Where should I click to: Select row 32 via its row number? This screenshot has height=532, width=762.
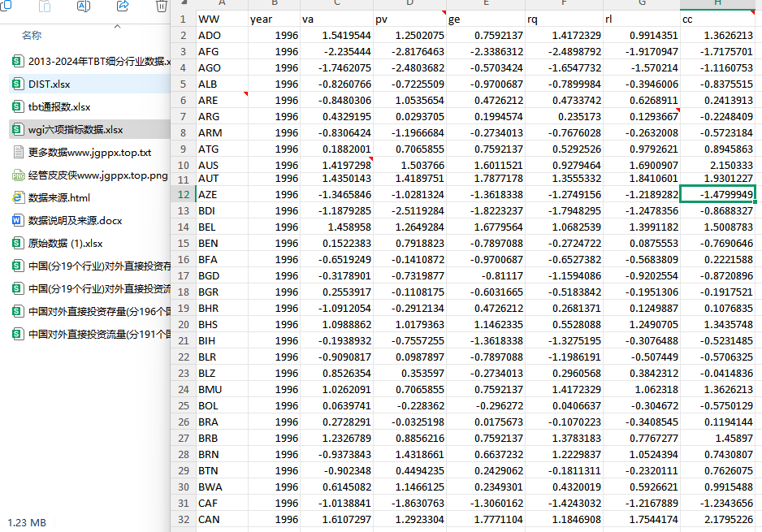click(184, 519)
